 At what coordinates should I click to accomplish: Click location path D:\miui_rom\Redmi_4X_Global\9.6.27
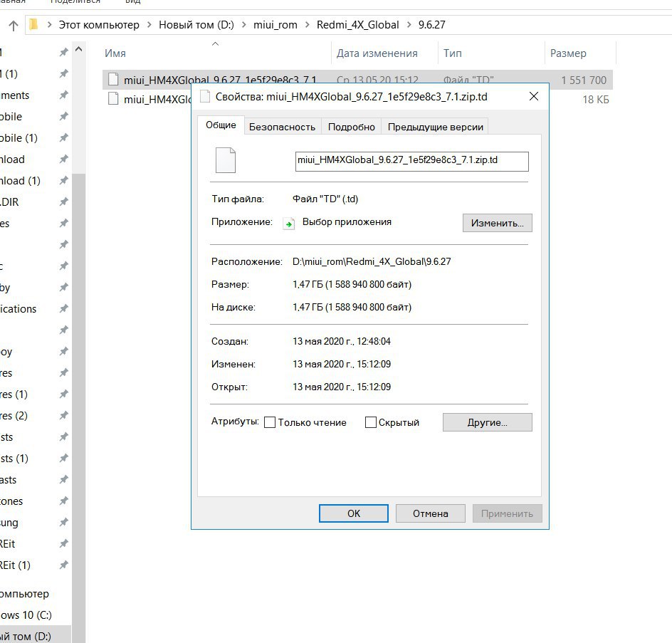[372, 261]
